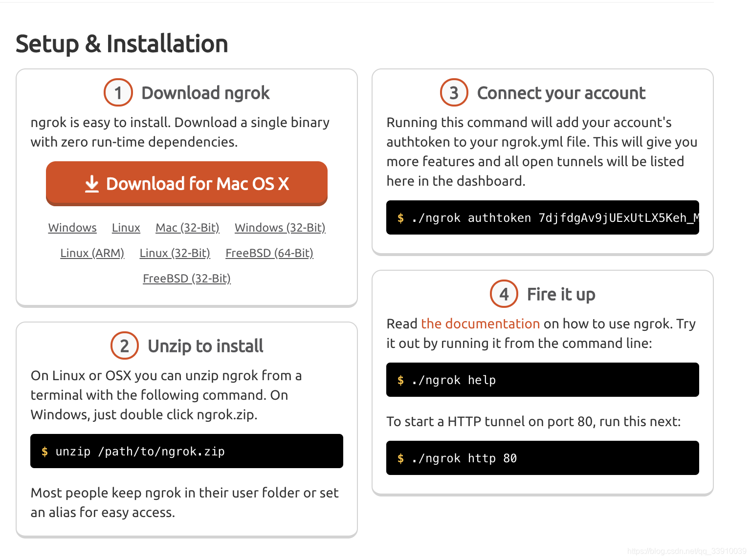Click the ./ngrok authtoken command box

pos(543,217)
